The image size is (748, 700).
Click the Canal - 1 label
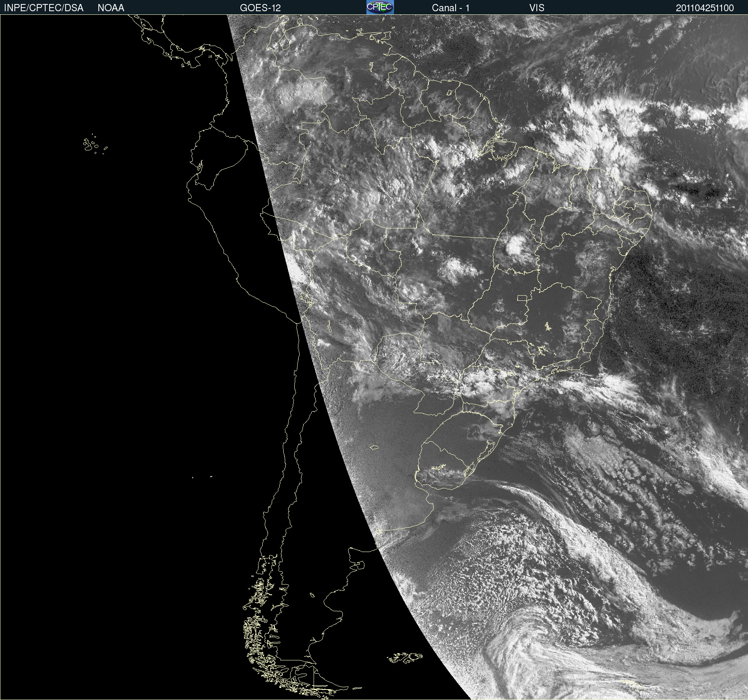[x=451, y=8]
